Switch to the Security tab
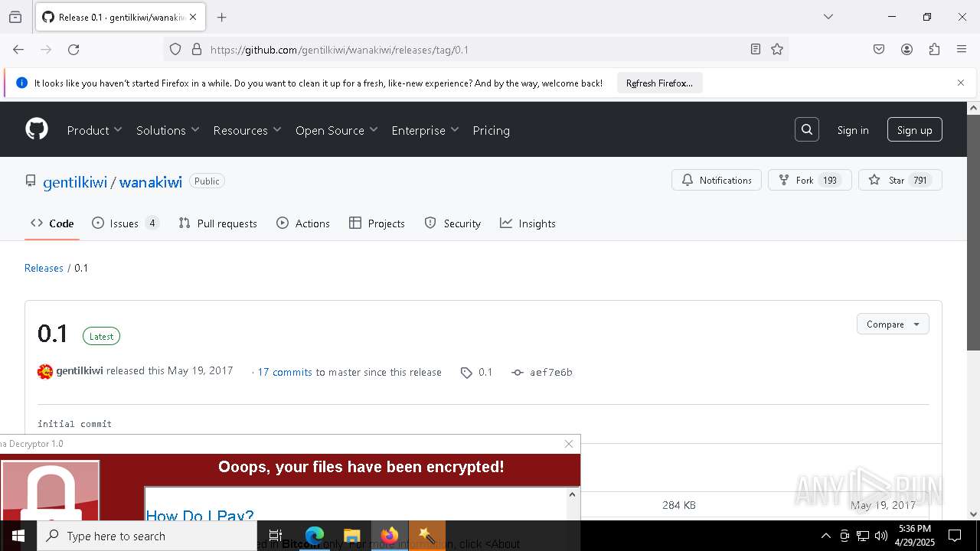 (x=452, y=223)
